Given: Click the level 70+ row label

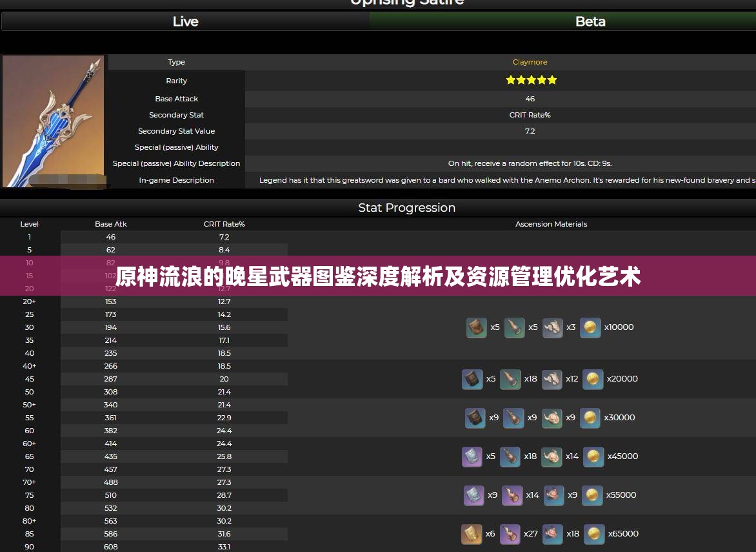Looking at the screenshot, I should click(x=30, y=482).
